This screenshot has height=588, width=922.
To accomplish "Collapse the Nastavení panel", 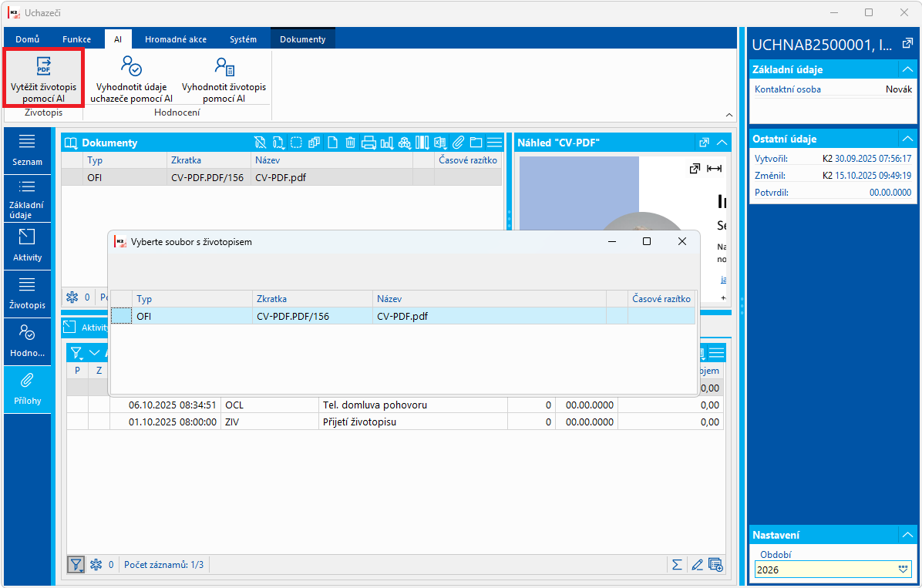I will [907, 535].
